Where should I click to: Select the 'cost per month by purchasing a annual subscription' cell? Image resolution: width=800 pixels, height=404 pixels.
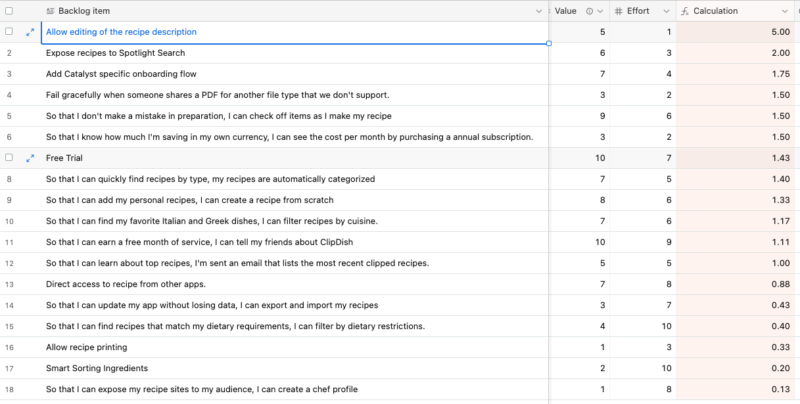(x=294, y=137)
